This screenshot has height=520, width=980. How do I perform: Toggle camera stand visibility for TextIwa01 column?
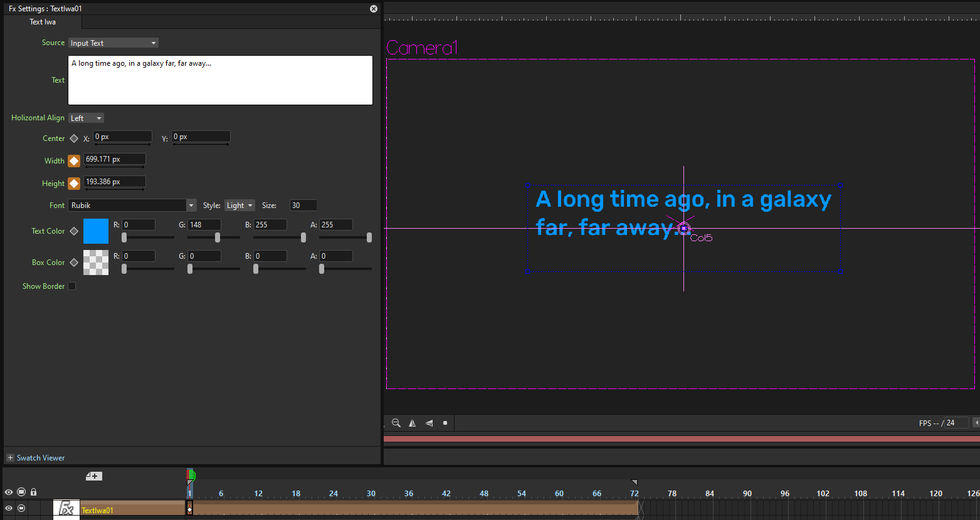tap(21, 508)
